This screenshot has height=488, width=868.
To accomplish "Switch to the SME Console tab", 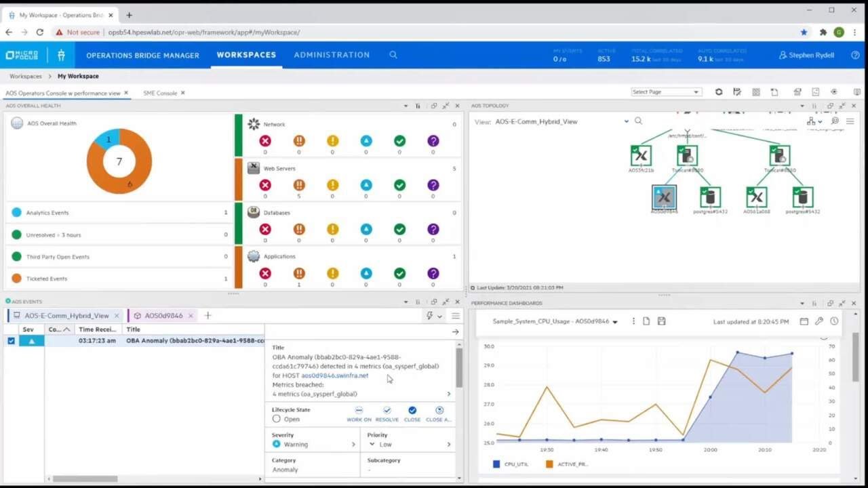I will click(160, 93).
